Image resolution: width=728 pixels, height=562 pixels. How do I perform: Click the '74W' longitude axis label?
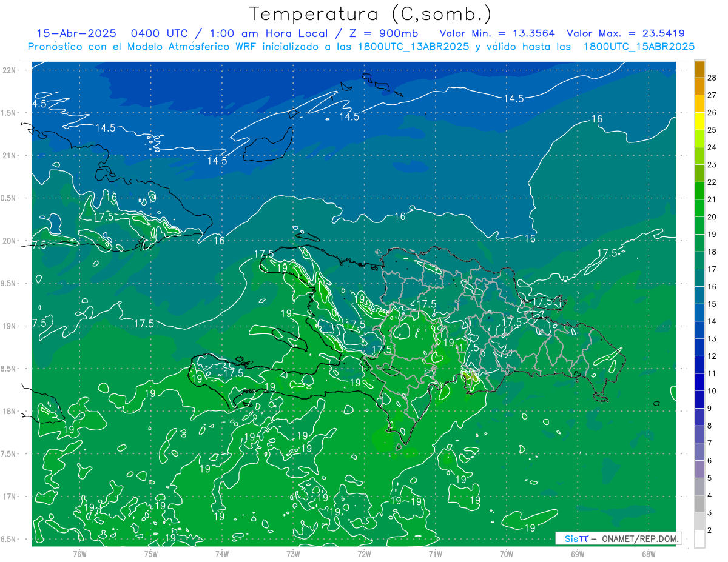click(x=222, y=554)
